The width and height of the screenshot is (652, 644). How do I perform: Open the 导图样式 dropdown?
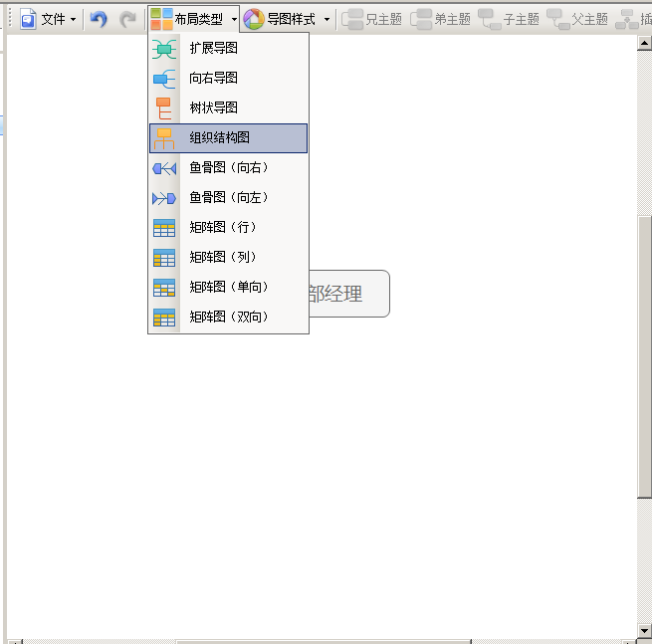[x=326, y=19]
